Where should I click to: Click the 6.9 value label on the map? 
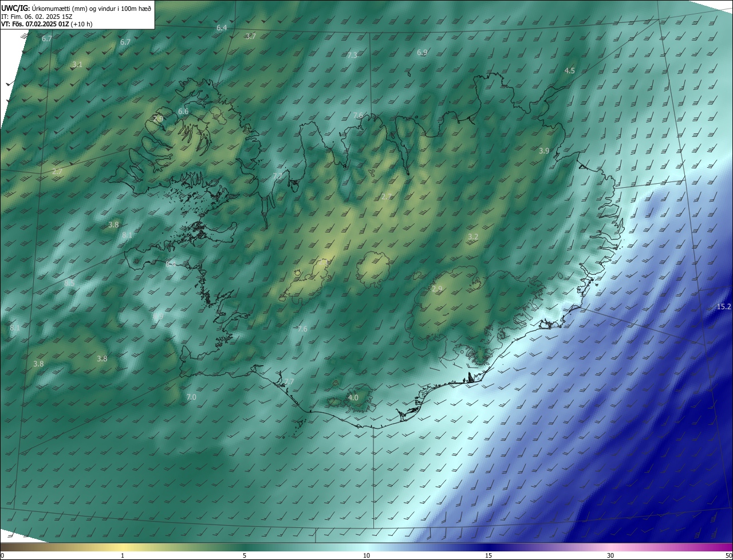click(422, 53)
